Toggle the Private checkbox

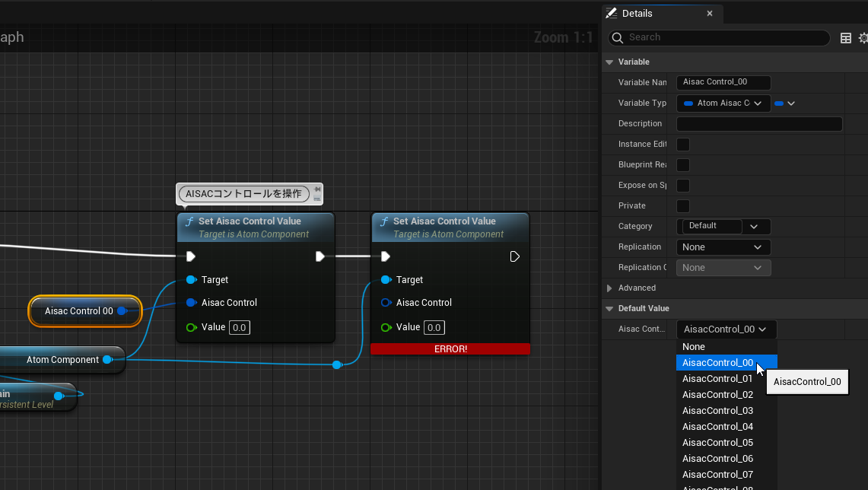tap(683, 205)
